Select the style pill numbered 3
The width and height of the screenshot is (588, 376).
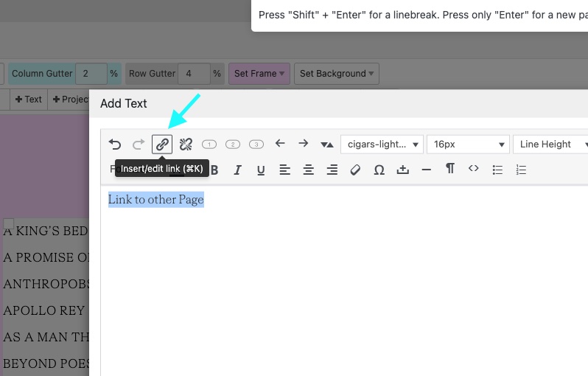(x=256, y=145)
